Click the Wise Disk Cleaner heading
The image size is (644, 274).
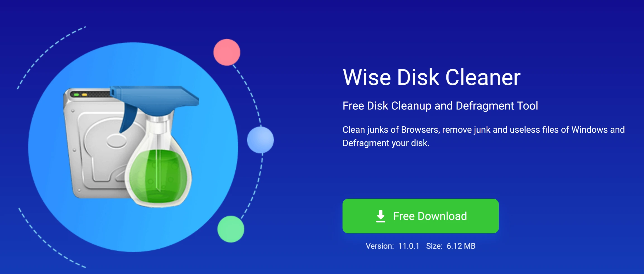coord(432,77)
